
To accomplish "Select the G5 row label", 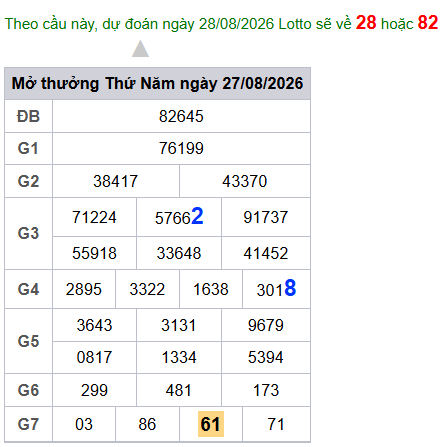I will point(28,341).
